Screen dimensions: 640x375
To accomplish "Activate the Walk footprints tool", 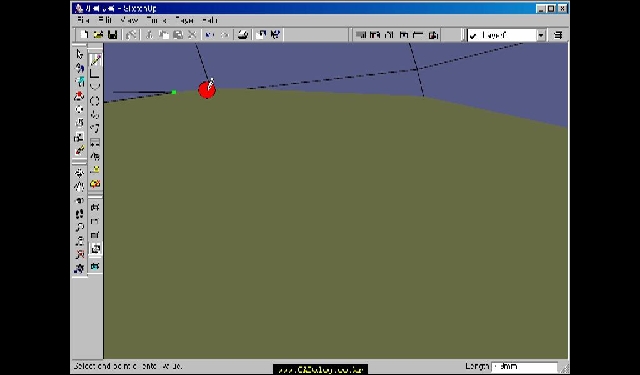I will tap(80, 214).
